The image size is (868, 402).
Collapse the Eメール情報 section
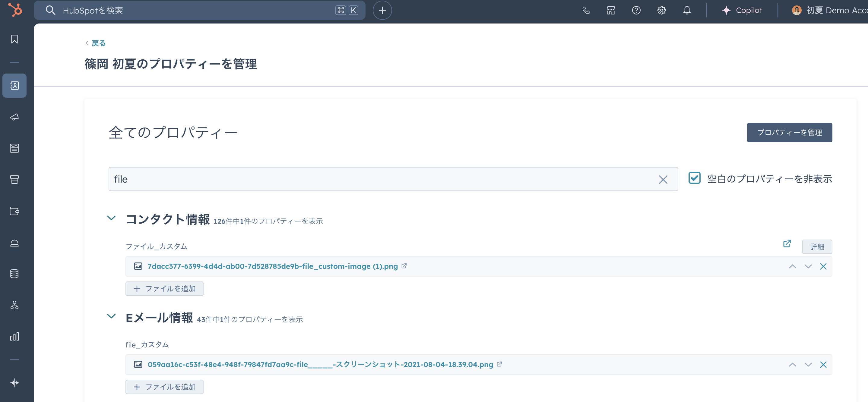[111, 316]
